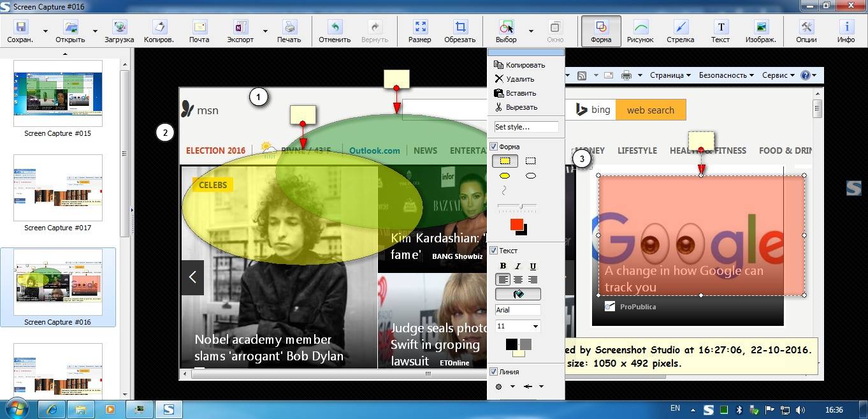Open the font size 11 dropdown
This screenshot has height=419, width=868.
pyautogui.click(x=535, y=326)
